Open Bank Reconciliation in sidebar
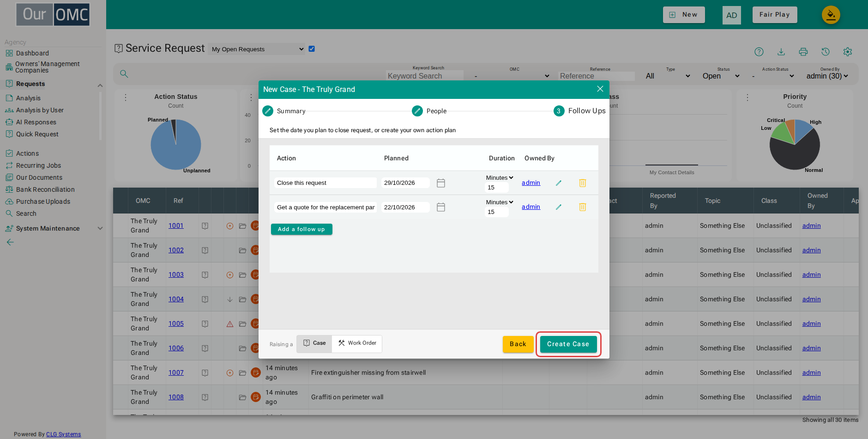868x439 pixels. tap(45, 189)
